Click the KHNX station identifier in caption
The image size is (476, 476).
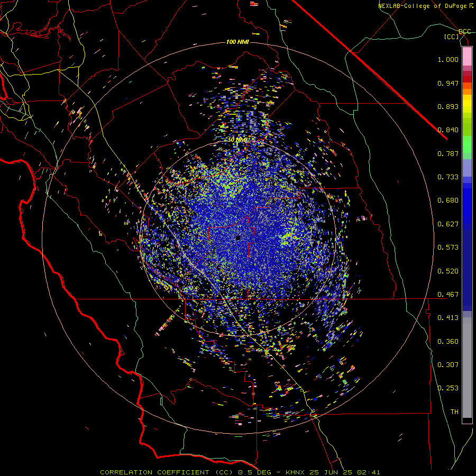click(296, 472)
